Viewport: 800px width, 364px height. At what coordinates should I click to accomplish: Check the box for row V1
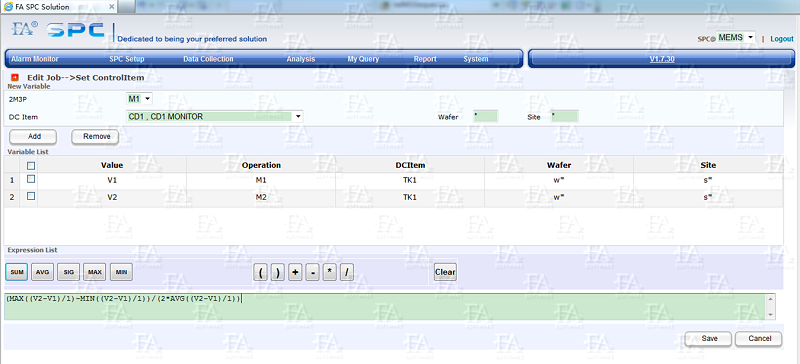tap(31, 180)
